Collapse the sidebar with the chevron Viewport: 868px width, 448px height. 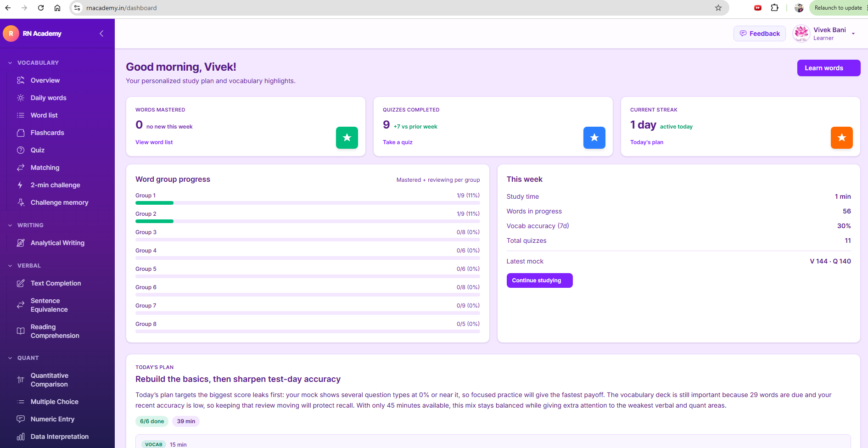101,34
